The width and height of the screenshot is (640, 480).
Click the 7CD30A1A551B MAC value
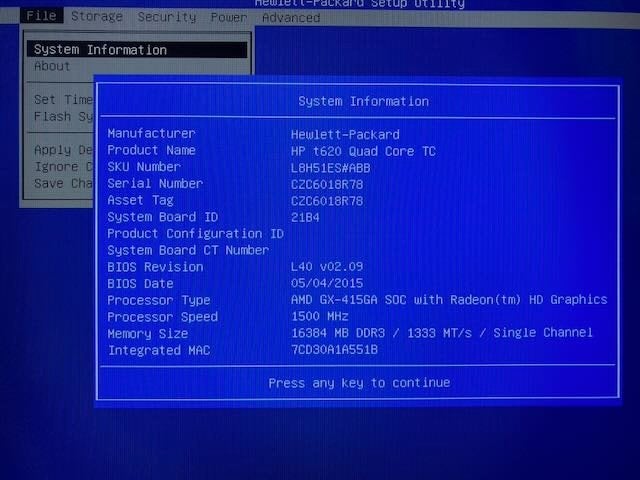point(334,349)
